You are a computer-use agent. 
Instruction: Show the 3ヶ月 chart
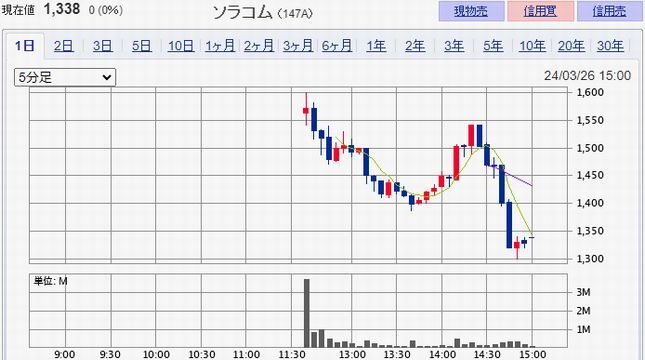(298, 46)
